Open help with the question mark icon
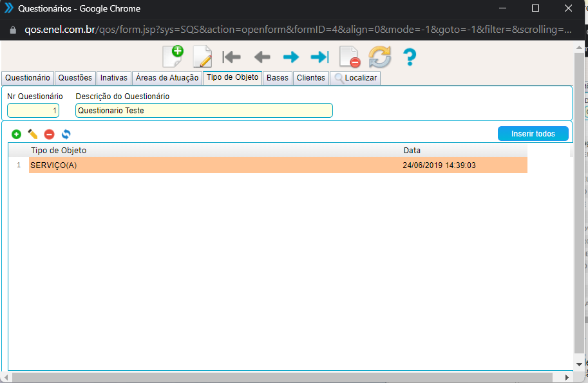 pyautogui.click(x=410, y=57)
